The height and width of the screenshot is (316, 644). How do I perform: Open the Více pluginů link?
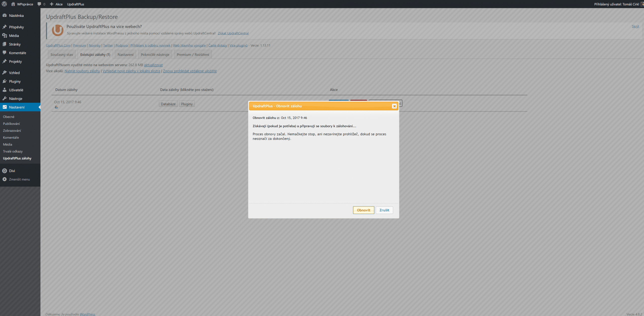(238, 45)
